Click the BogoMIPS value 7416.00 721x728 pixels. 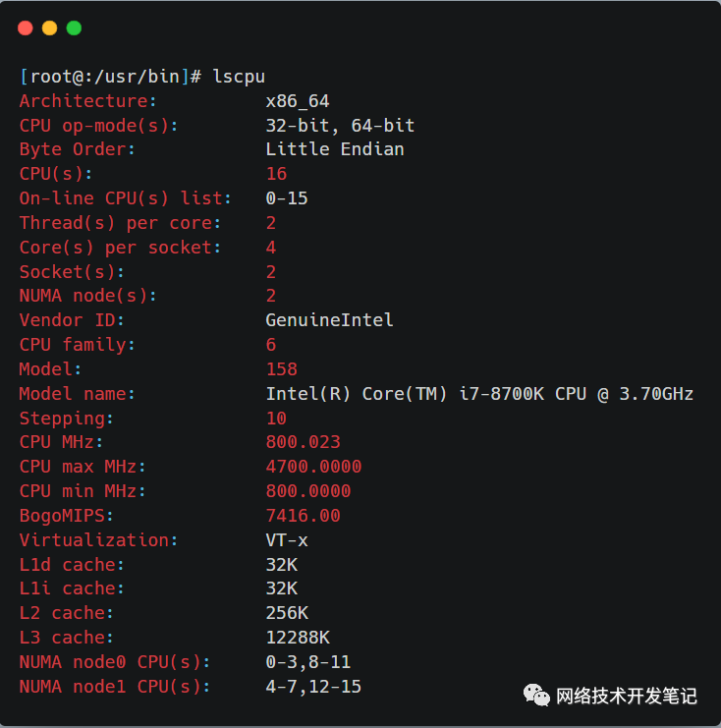tap(303, 516)
